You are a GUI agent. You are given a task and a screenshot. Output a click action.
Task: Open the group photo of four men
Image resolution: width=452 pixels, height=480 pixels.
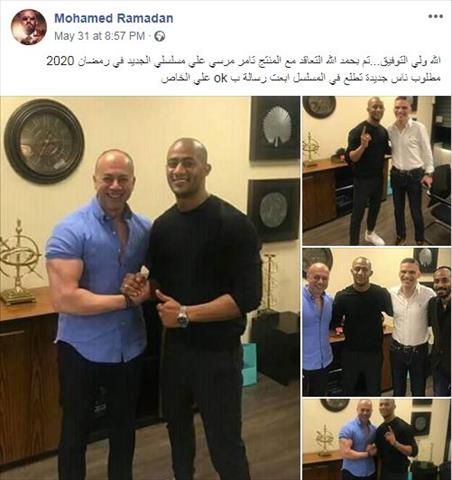point(377,322)
